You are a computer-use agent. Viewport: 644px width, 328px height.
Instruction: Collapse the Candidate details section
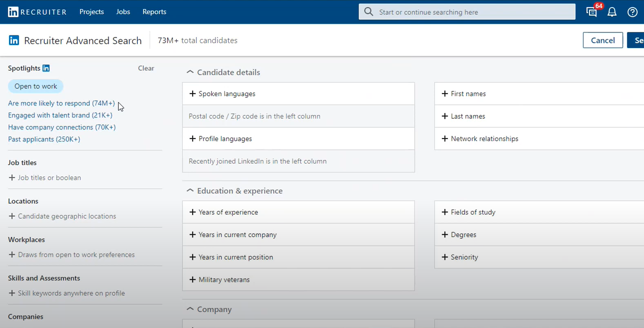(x=190, y=72)
